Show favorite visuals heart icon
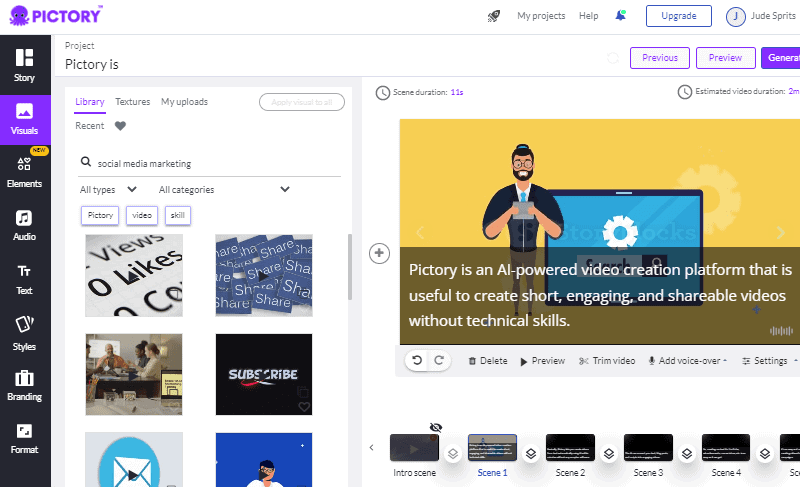Screen dimensions: 800x487 120,126
